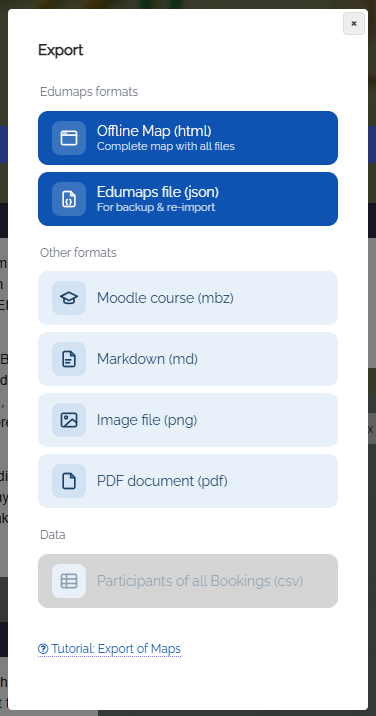Click the graduation cap icon for Moodle course
376x716 pixels.
click(69, 298)
